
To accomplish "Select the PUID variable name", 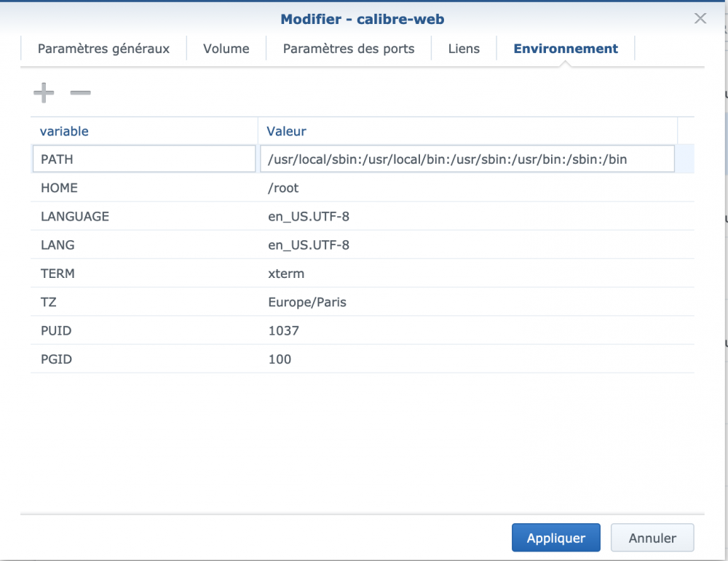I will (x=56, y=331).
